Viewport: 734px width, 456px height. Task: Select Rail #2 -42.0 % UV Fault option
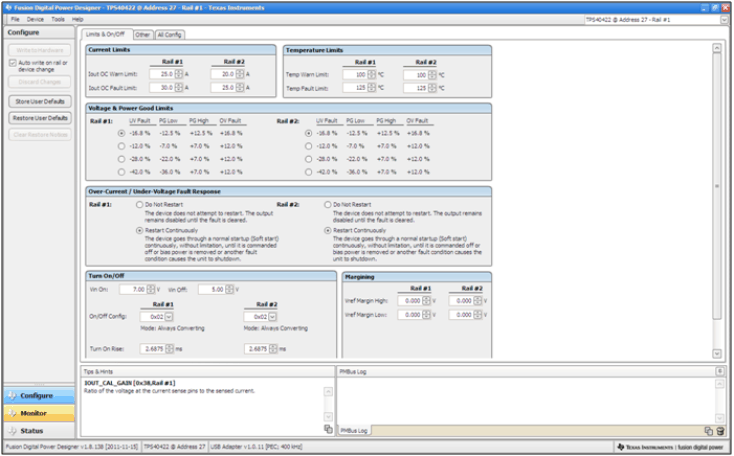(x=308, y=172)
